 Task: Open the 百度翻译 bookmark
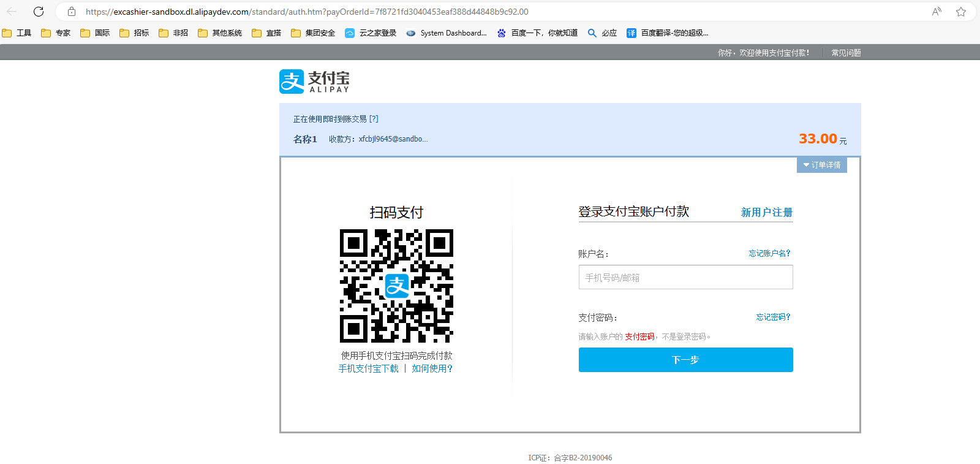pos(668,33)
